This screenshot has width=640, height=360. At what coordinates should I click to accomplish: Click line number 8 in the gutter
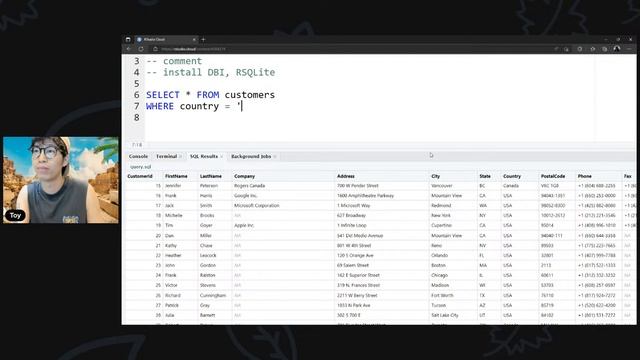[x=137, y=118]
